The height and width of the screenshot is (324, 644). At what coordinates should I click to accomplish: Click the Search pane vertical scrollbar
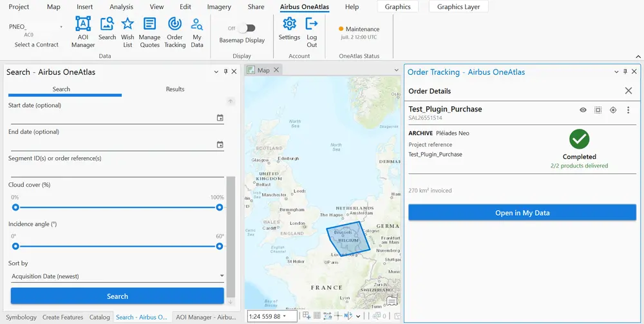pos(231,237)
